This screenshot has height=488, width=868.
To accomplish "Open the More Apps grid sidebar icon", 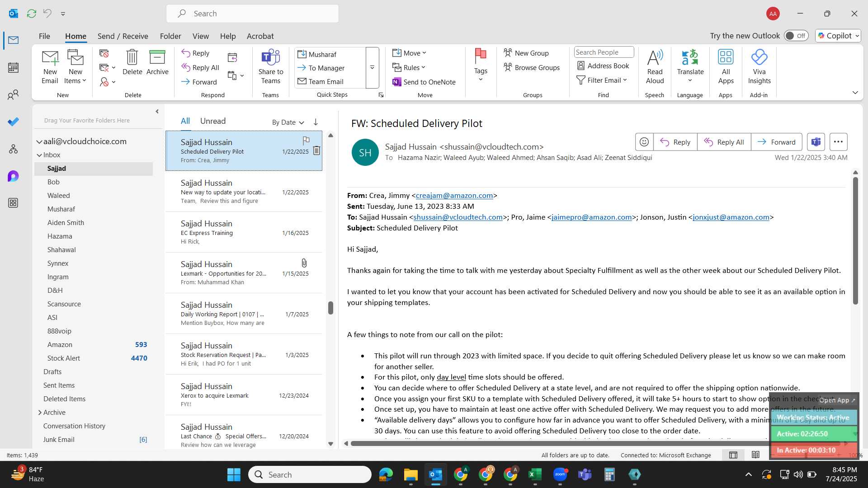I will [14, 203].
